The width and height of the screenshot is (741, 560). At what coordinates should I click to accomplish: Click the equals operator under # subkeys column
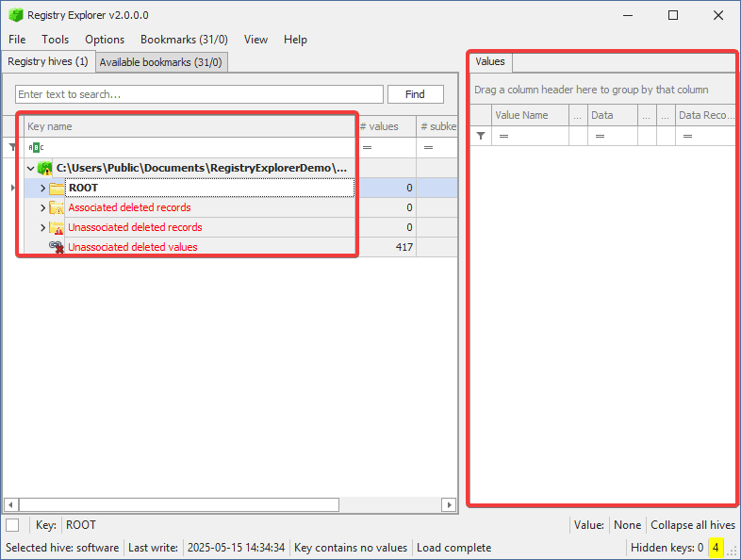429,148
